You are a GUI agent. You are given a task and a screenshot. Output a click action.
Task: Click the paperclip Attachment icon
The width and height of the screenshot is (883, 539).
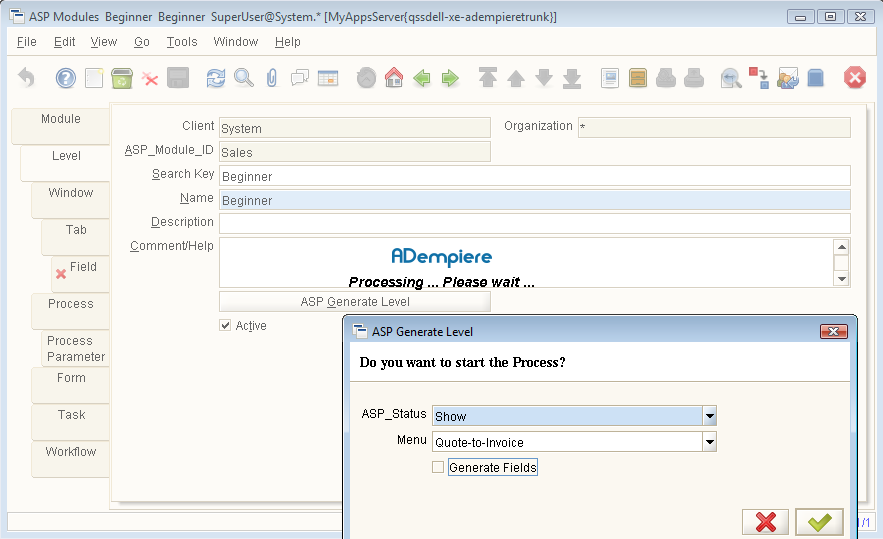tap(271, 78)
